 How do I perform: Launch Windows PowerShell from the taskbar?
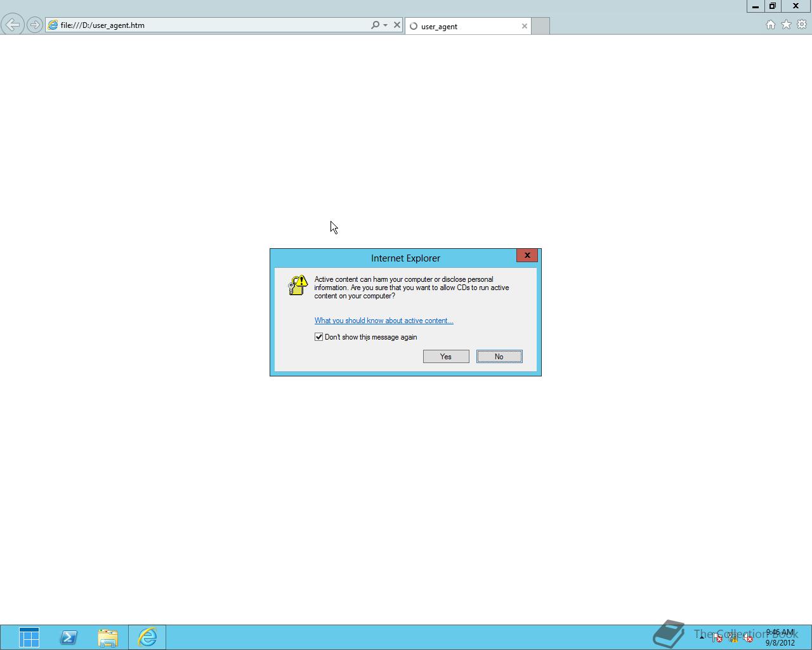(69, 637)
